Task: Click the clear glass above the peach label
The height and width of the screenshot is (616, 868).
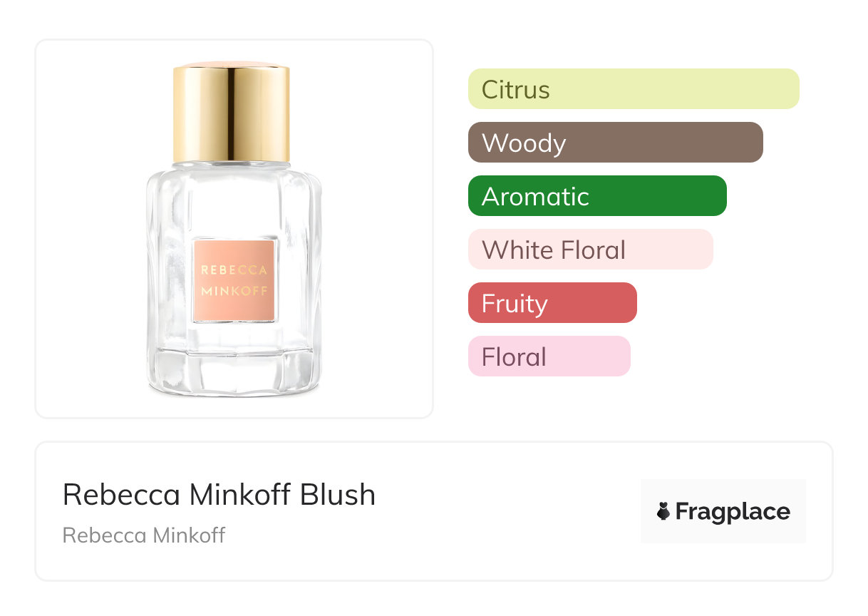Action: (x=234, y=203)
